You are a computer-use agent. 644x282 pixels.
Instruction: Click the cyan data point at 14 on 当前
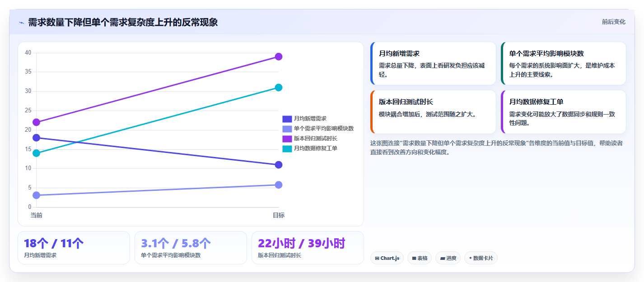tap(36, 153)
